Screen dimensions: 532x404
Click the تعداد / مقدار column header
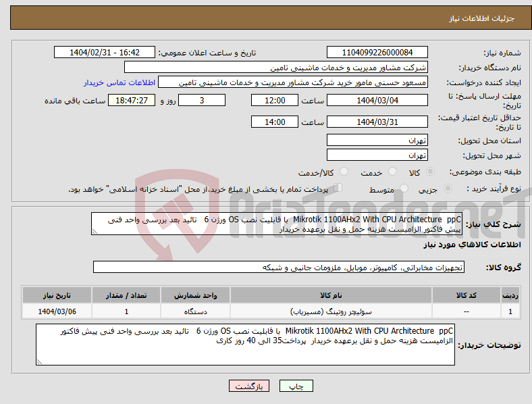[126, 295]
